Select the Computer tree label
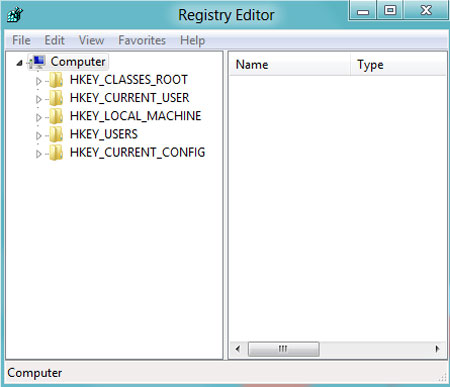Image resolution: width=450 pixels, height=387 pixels. coord(78,62)
